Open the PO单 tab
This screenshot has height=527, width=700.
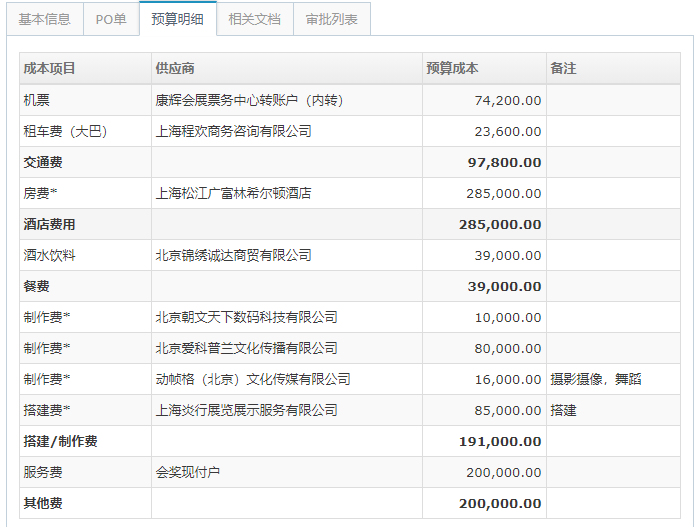pyautogui.click(x=110, y=19)
